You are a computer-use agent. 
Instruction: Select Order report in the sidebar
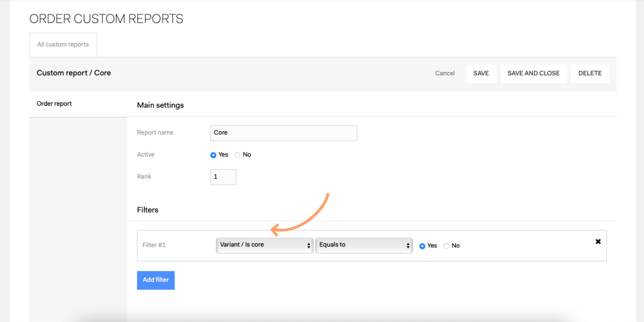coord(78,104)
